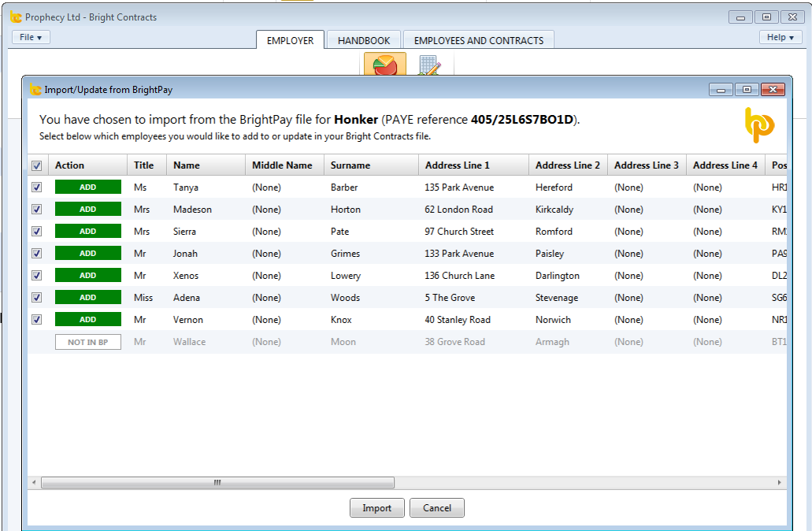Uncheck the checkbox for Xenos Lowery
This screenshot has height=531, width=812.
click(x=37, y=275)
